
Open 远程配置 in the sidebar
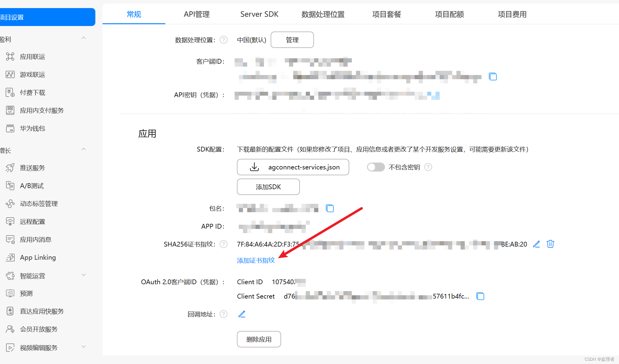32,222
